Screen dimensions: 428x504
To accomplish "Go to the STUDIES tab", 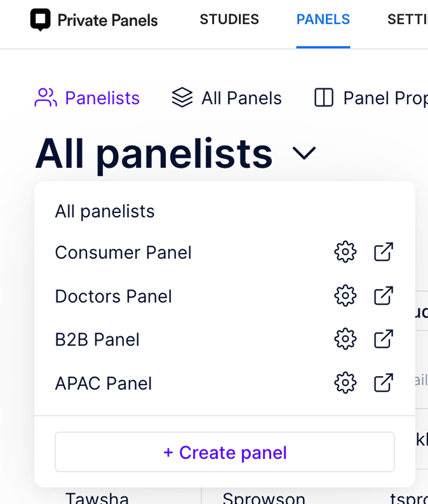I will [229, 19].
